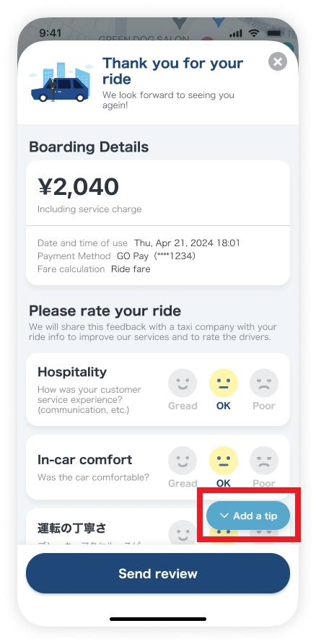
Task: Close the ride review sheet
Action: [x=278, y=62]
